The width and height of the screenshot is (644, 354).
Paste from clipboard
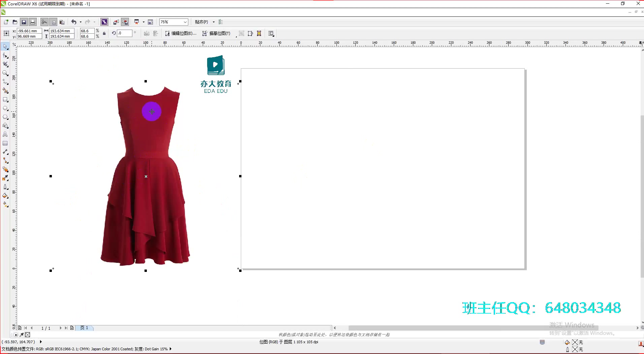(x=62, y=22)
